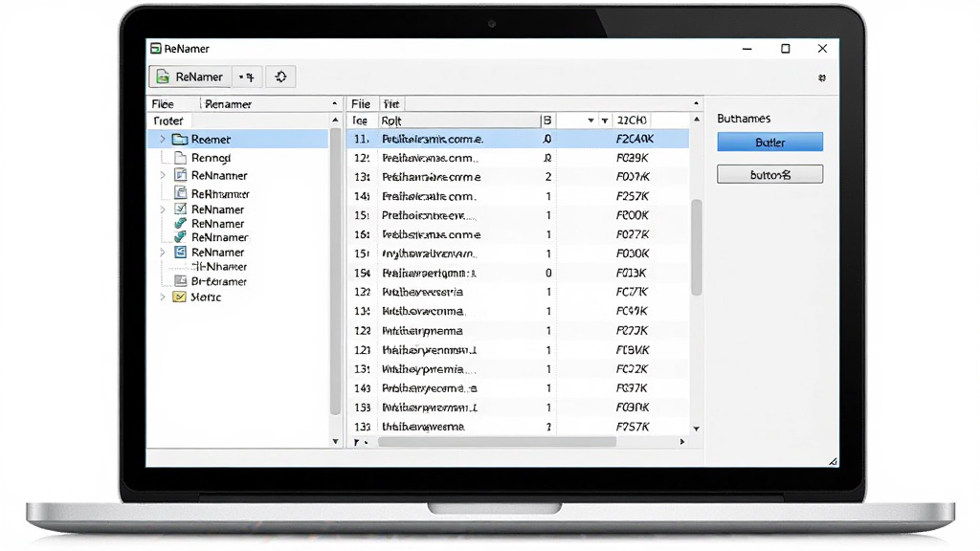Select the size cell F200K
The width and height of the screenshot is (980, 551).
[632, 215]
